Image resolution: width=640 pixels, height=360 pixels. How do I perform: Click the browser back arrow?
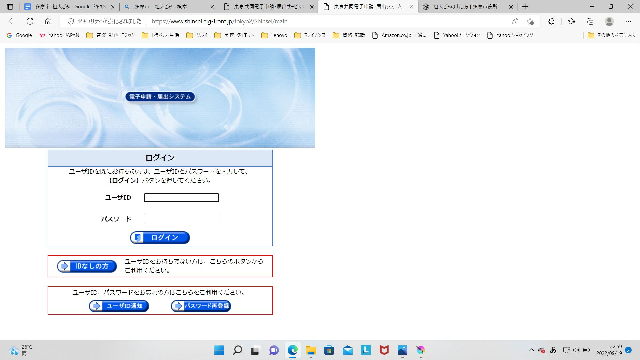pos(11,21)
